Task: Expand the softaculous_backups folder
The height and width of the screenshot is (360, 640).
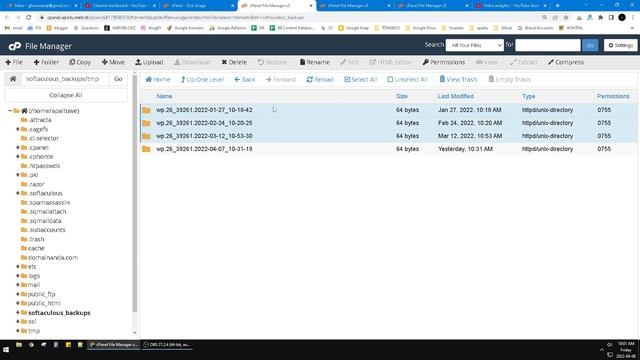Action: (18, 313)
